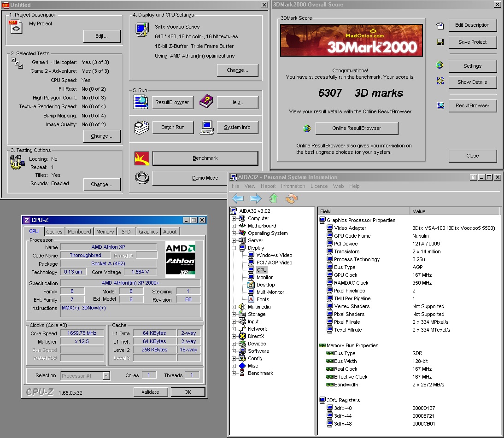504x438 pixels.
Task: Click the AMD Athlon XP logo in CPU-Z
Action: pos(180,259)
